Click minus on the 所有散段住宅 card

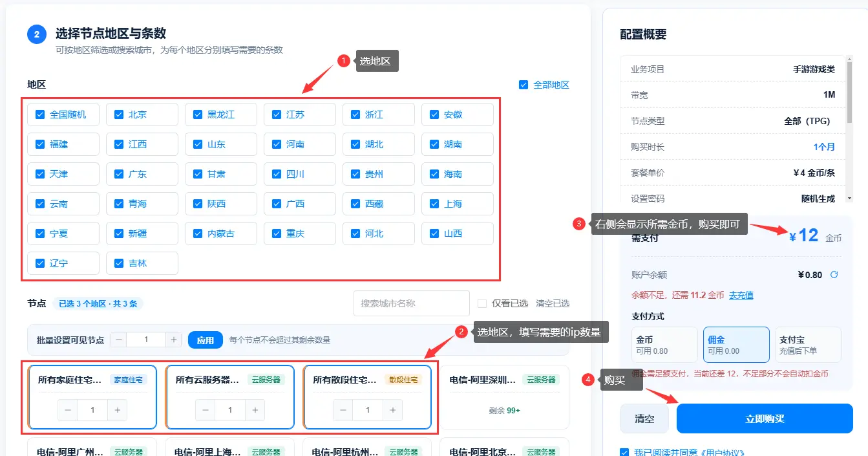tap(343, 410)
